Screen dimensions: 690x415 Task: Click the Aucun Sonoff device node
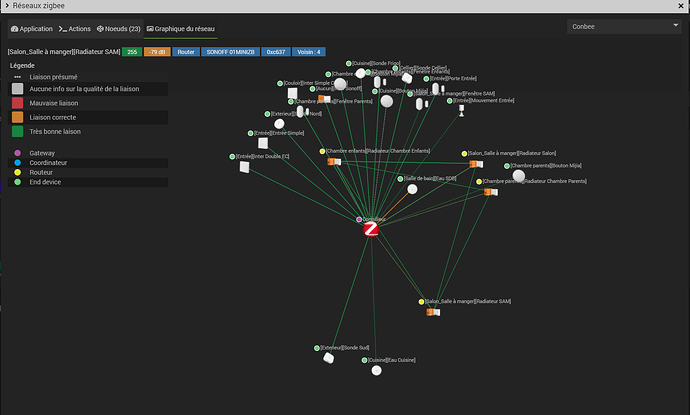(324, 99)
